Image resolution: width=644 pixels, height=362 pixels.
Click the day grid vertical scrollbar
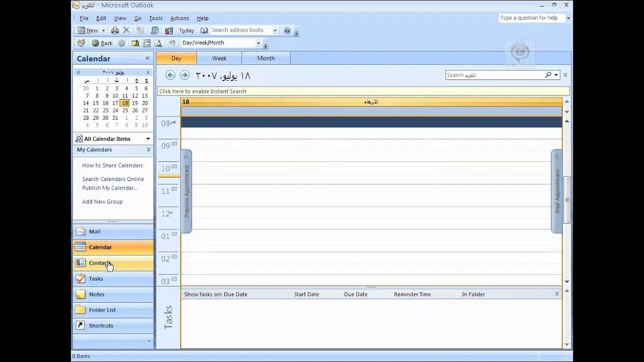click(x=567, y=200)
